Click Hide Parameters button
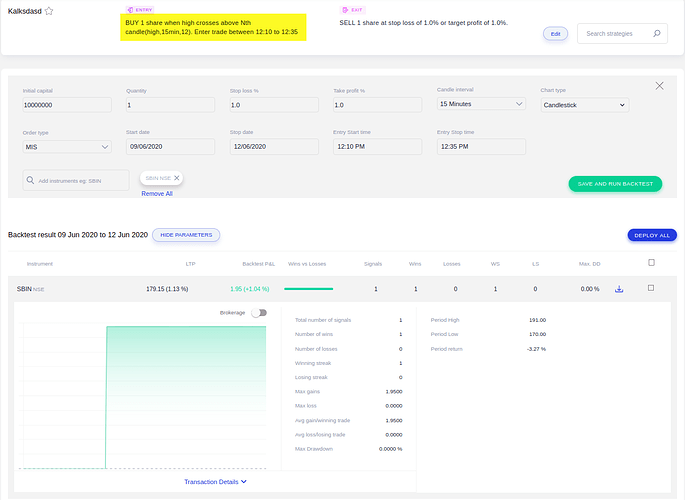This screenshot has width=685, height=500. pyautogui.click(x=186, y=235)
